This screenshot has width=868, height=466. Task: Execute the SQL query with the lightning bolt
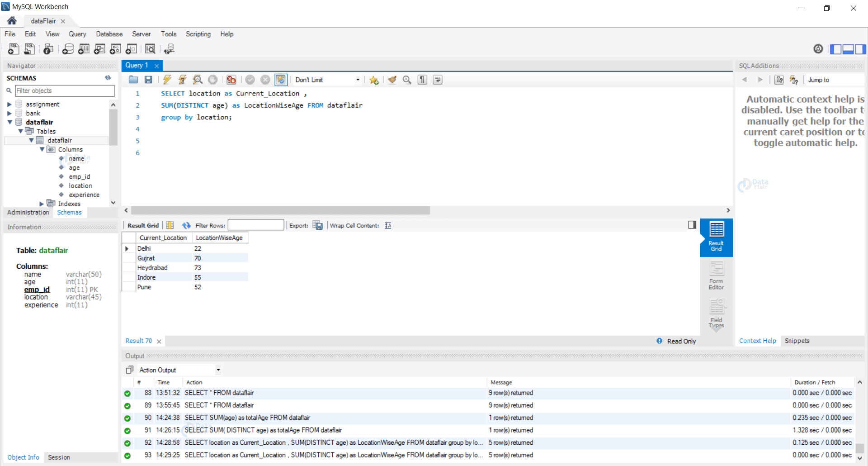point(167,80)
